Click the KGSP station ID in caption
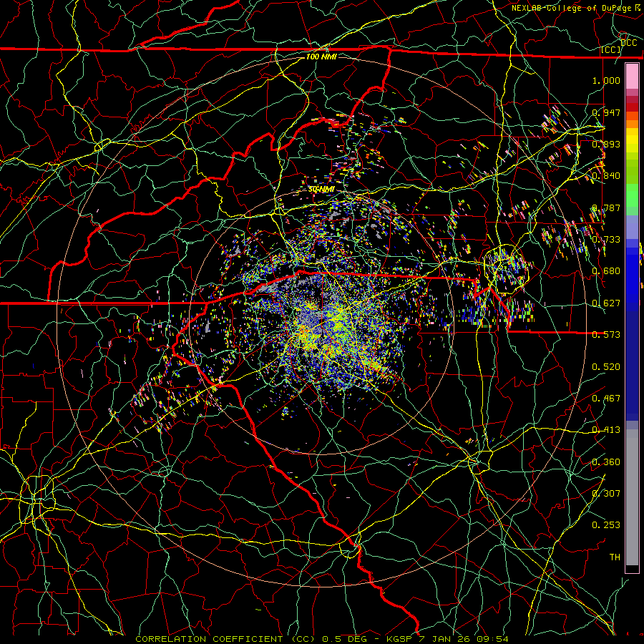This screenshot has width=644, height=644. click(x=399, y=639)
